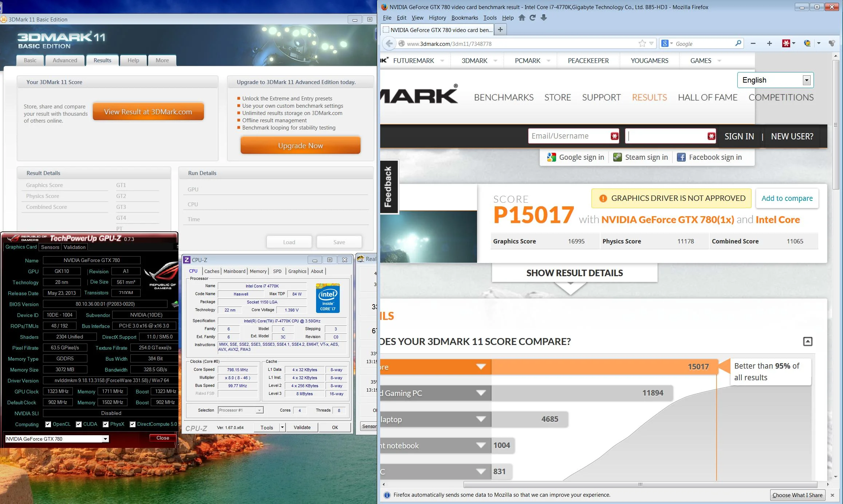The width and height of the screenshot is (843, 504).
Task: Open new tab with plus button
Action: pos(500,30)
